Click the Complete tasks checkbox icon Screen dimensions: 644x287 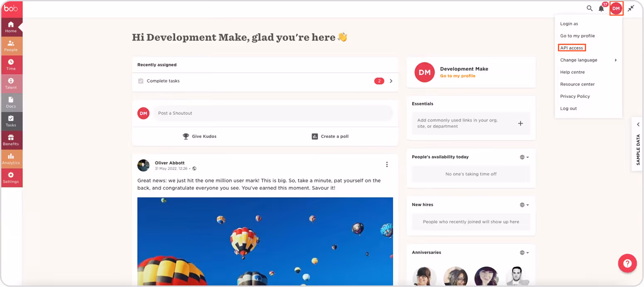click(141, 81)
